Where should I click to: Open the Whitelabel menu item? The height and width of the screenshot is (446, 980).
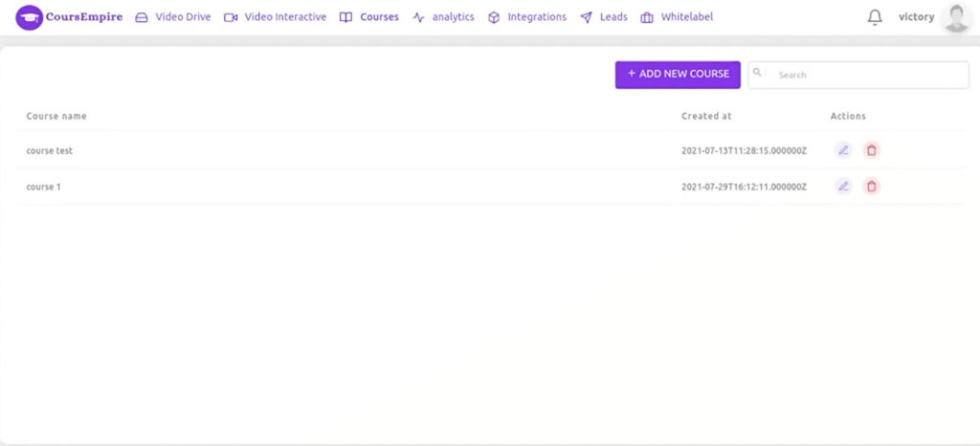(687, 17)
